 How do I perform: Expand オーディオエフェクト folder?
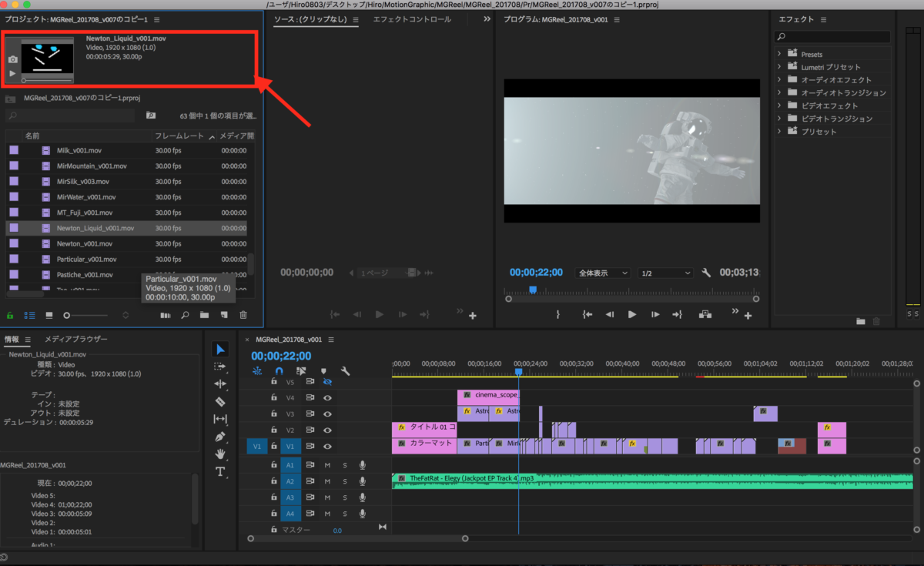tap(779, 80)
